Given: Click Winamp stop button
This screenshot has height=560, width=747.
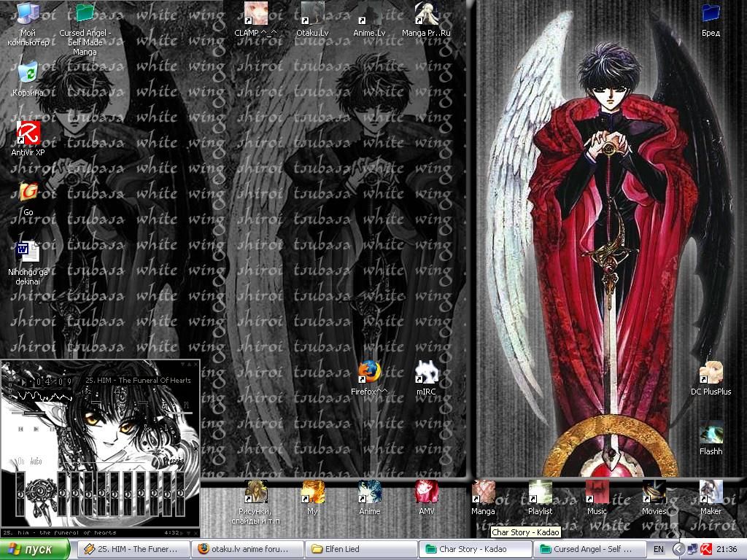Looking at the screenshot, I should pos(69,429).
